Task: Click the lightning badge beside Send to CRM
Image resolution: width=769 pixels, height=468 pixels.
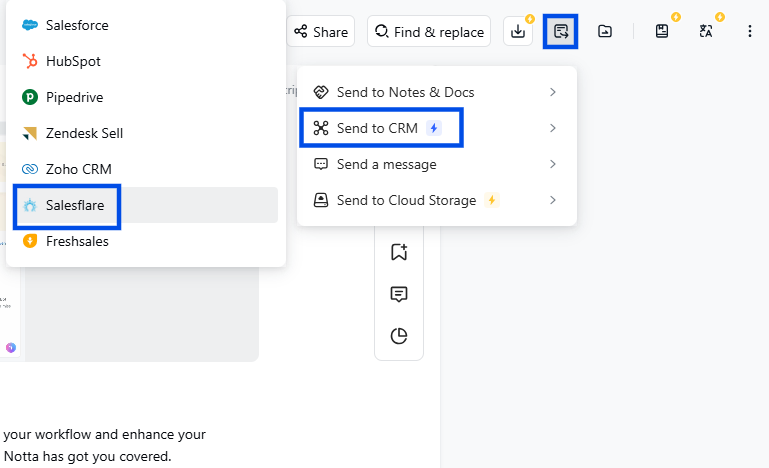Action: click(x=434, y=128)
